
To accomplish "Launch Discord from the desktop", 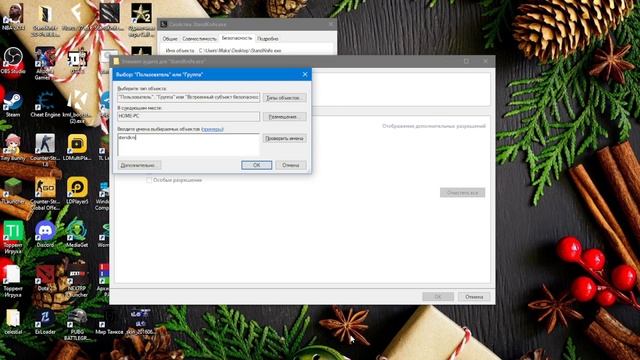I will coord(45,234).
